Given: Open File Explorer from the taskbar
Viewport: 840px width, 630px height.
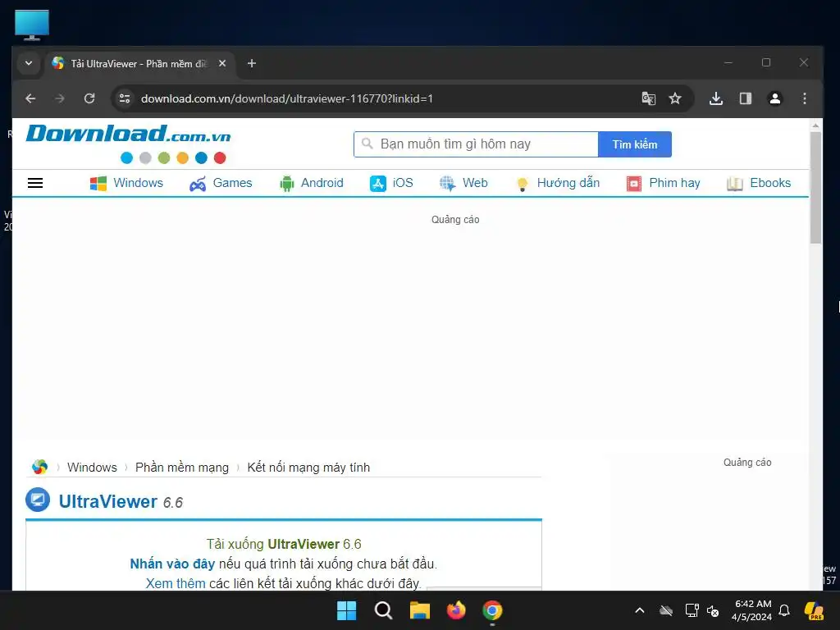Looking at the screenshot, I should pyautogui.click(x=419, y=610).
